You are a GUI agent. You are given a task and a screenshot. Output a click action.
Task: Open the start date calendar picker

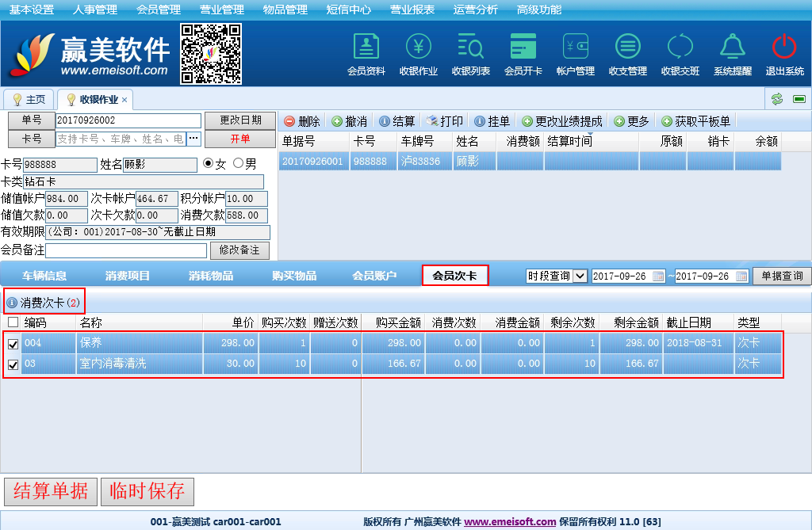coord(661,276)
